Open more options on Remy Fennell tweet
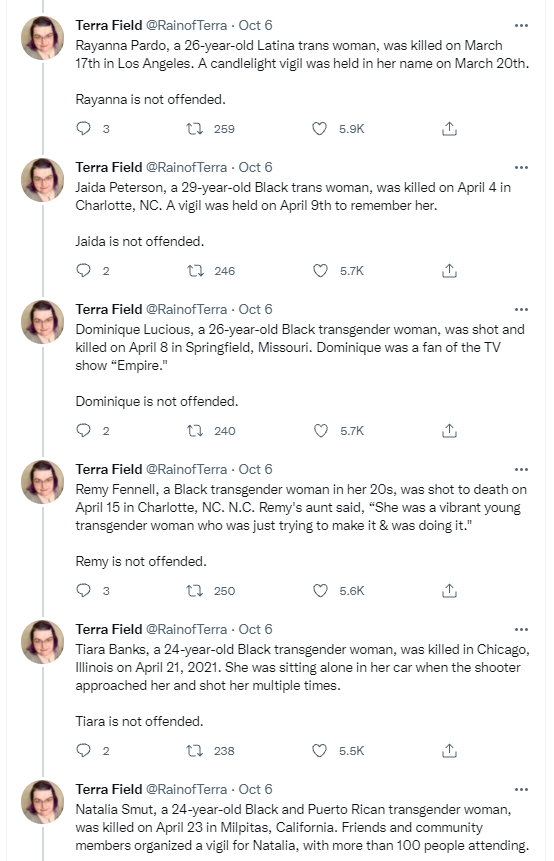Viewport: 554px width, 861px height. coord(521,469)
